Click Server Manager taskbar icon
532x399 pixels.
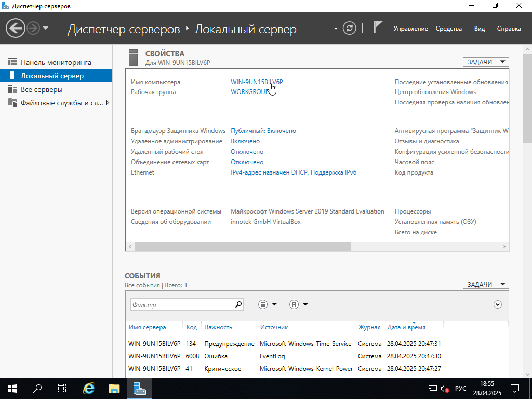point(139,389)
